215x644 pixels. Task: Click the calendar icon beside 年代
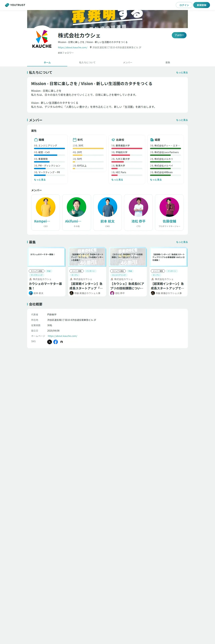[74, 140]
